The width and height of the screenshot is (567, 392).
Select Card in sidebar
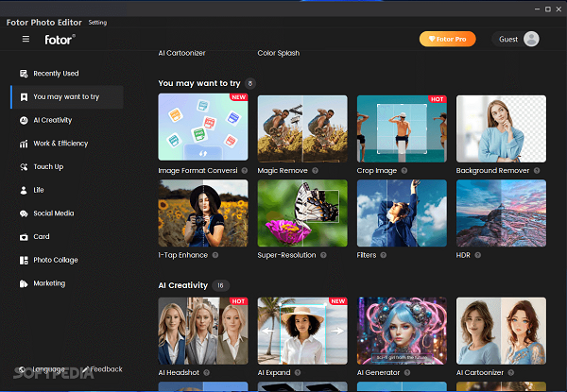tap(67, 237)
